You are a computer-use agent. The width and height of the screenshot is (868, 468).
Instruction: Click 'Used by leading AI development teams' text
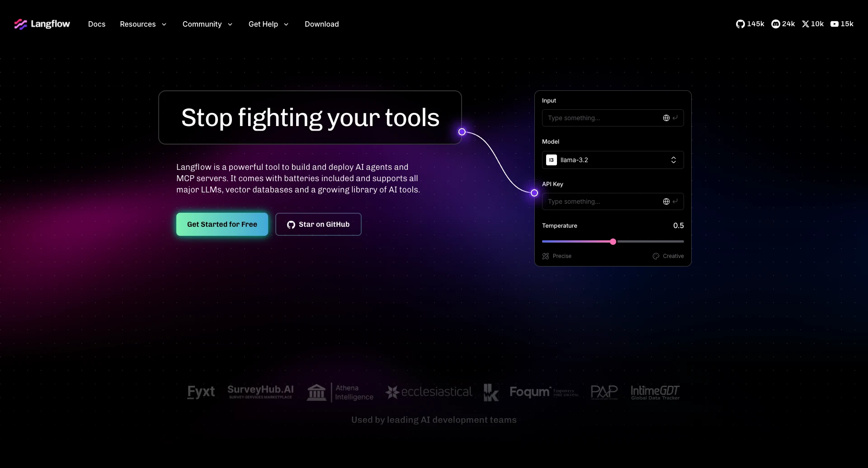tap(434, 420)
